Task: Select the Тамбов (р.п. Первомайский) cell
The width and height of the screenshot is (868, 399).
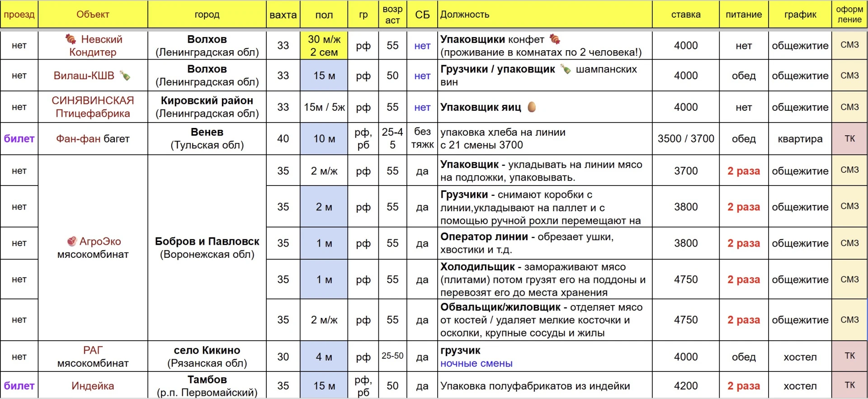Action: coord(207,386)
